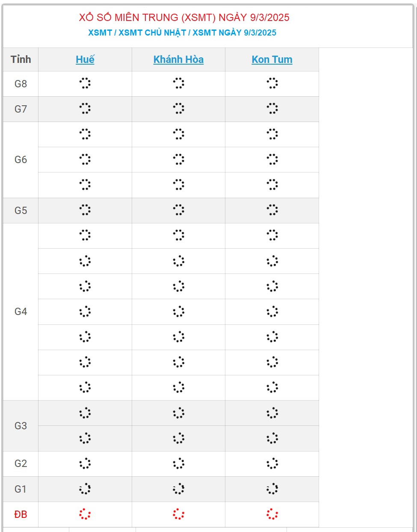Click the red ĐB spinner under Khánh Hòa

178,514
